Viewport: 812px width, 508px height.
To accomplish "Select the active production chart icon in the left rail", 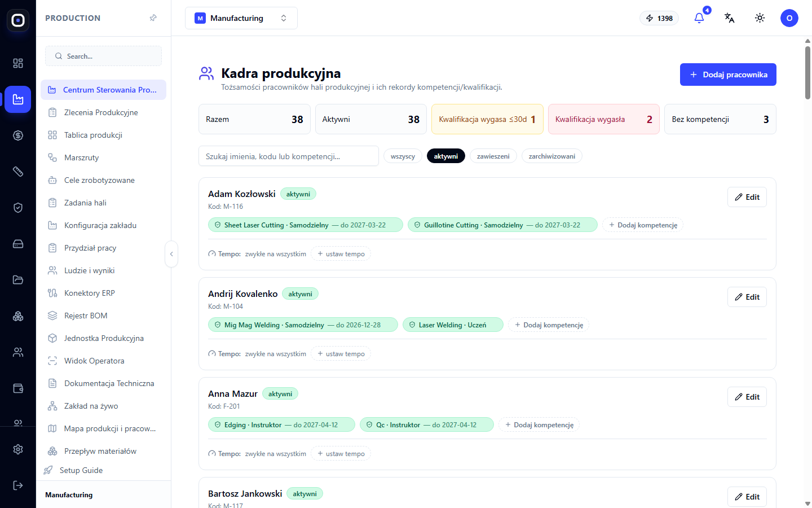I will 18,99.
